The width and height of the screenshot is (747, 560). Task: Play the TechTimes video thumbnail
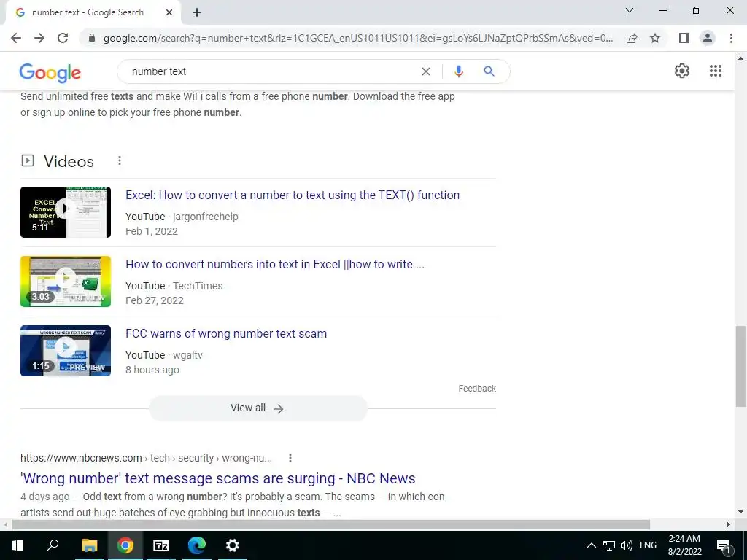(66, 281)
